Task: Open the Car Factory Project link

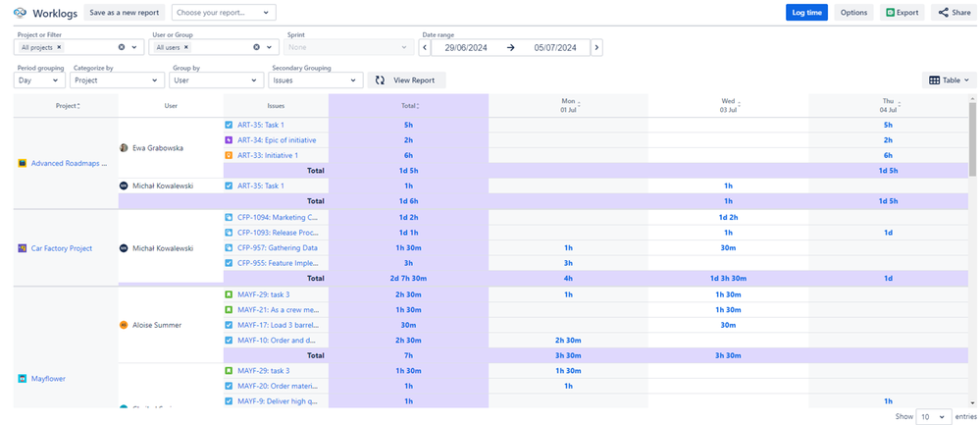Action: click(x=62, y=248)
